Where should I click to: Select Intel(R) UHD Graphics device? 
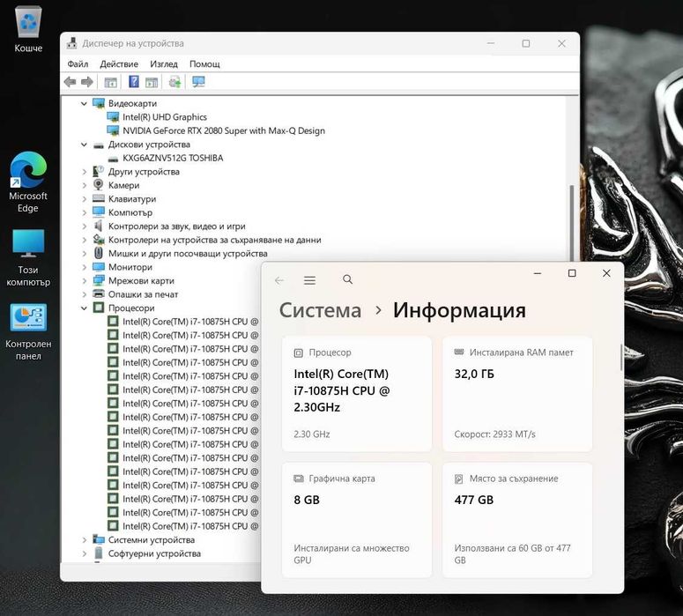click(165, 117)
